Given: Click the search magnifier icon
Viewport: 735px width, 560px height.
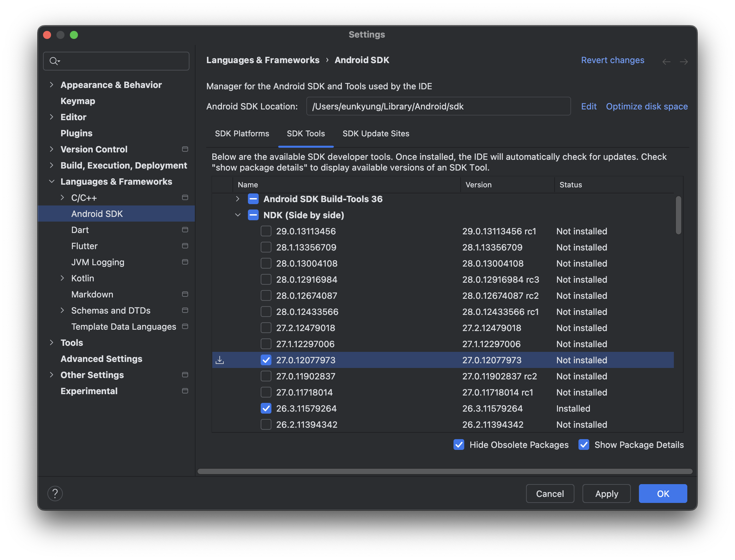Looking at the screenshot, I should [54, 61].
